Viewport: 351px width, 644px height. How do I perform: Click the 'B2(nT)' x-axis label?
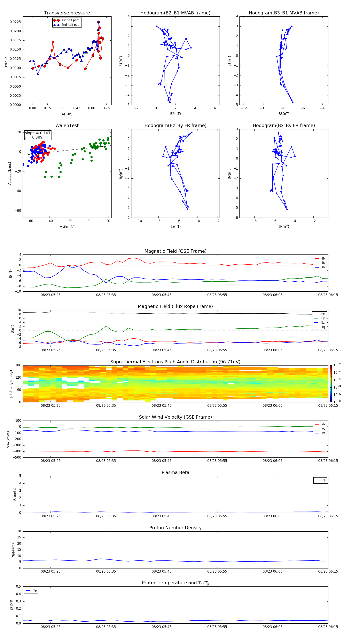[175, 114]
